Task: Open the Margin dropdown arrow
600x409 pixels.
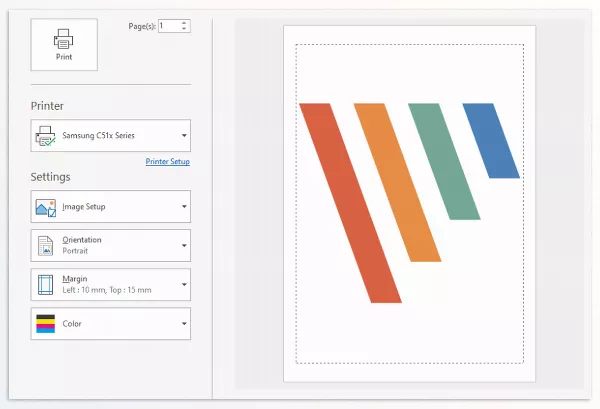Action: [184, 285]
